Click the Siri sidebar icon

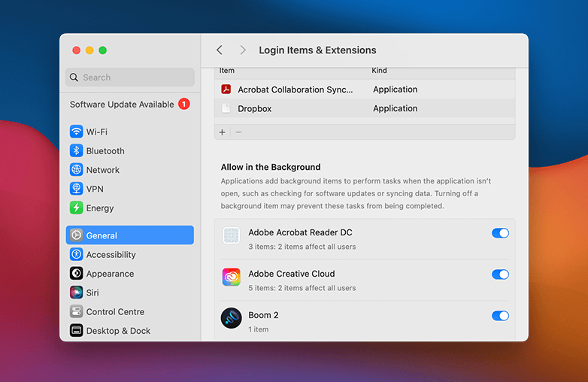click(x=76, y=293)
